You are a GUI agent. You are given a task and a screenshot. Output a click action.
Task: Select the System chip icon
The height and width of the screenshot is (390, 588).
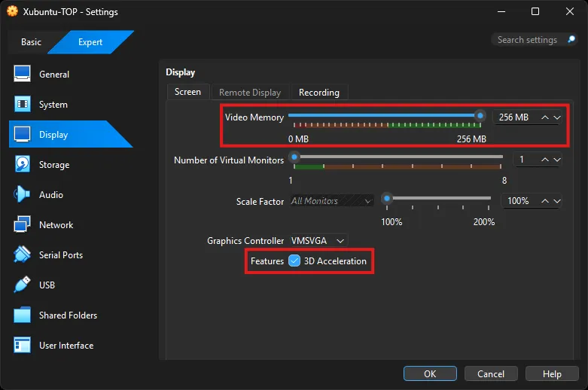(22, 104)
